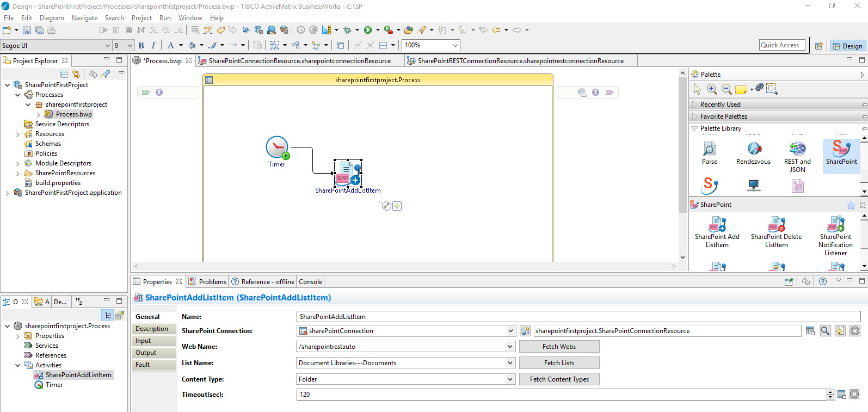Toggle Italic text formatting
The height and width of the screenshot is (412, 868).
(153, 45)
